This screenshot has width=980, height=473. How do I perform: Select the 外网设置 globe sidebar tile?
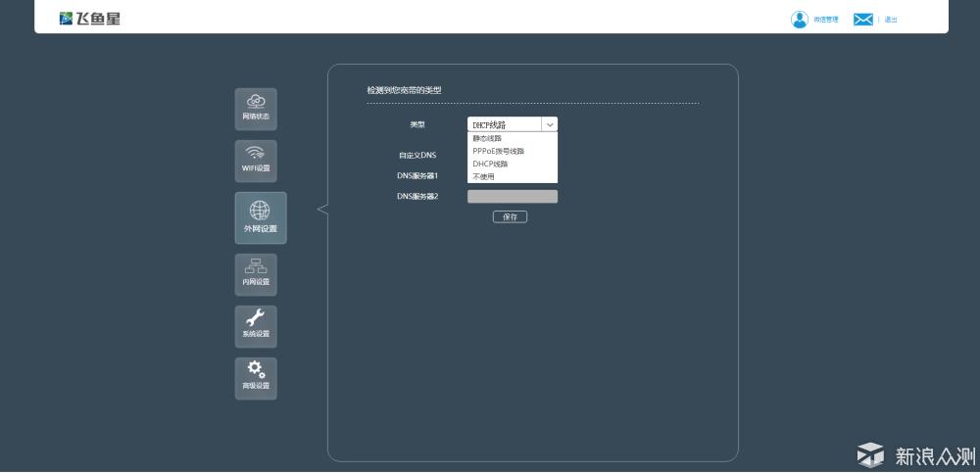[x=261, y=217]
